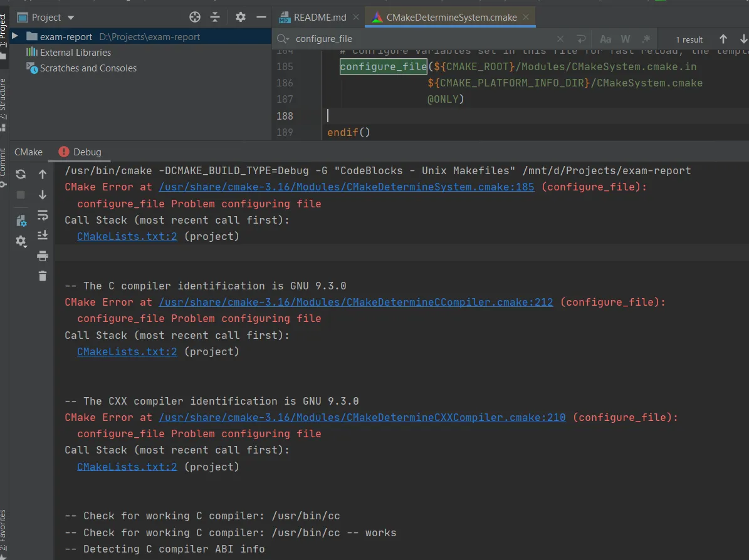
Task: Toggle Match Case in search bar
Action: (x=605, y=39)
